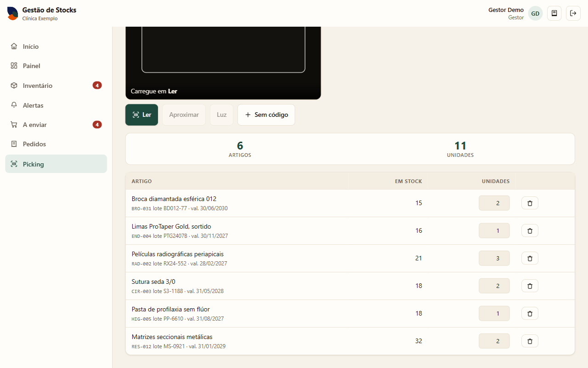The height and width of the screenshot is (368, 588).
Task: Click the Sutura seda 3/0 article name
Action: (153, 282)
